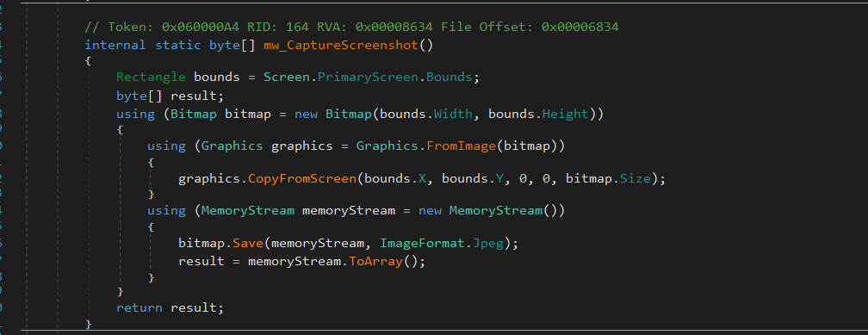Open the Rectangle type reference
Screen dimensions: 868x335
[x=152, y=78]
